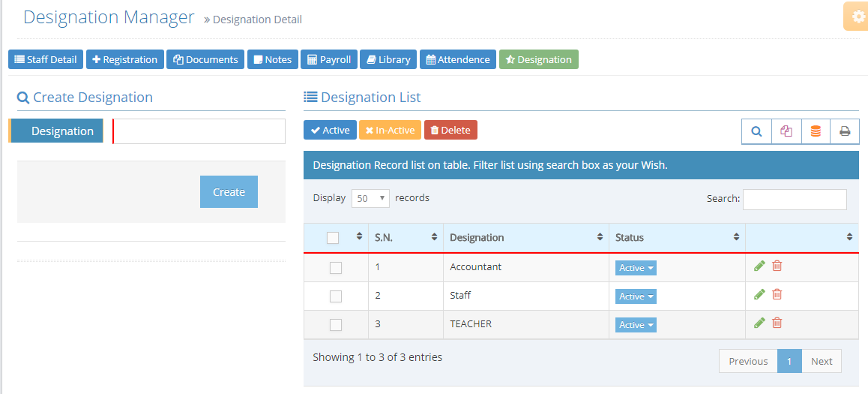
Task: Open the Display records count dropdown
Action: click(370, 199)
